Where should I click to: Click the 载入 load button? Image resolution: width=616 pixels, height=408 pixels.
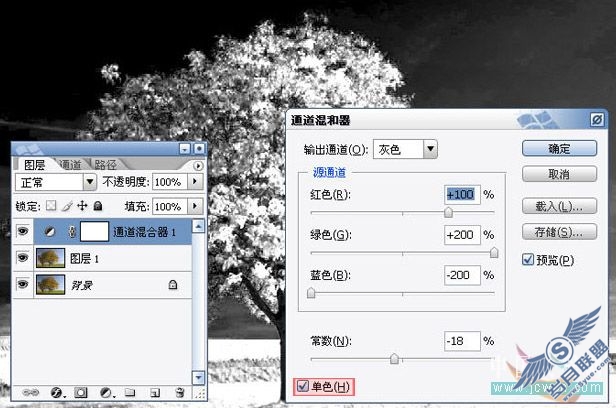coord(559,206)
